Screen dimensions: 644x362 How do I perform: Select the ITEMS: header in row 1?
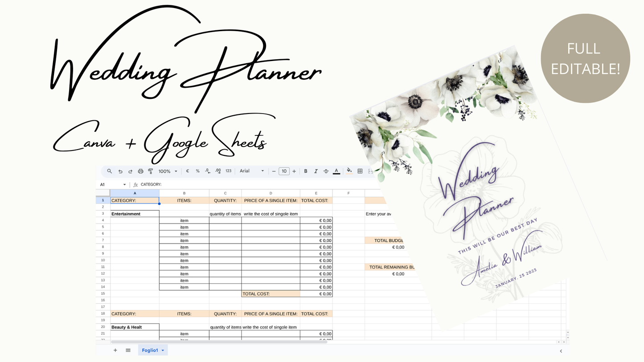(184, 200)
